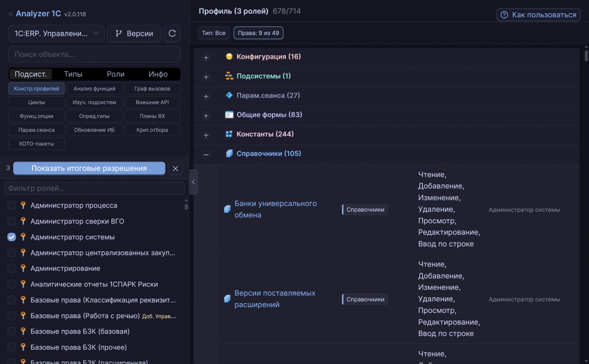Screen dimensions: 589x364
Task: Open the Граф вызовов tool
Action: [x=152, y=89]
